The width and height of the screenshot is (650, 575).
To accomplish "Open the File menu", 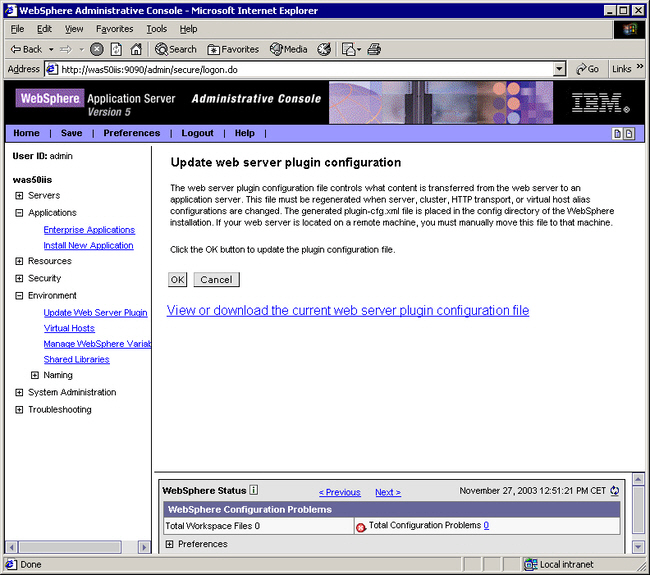I will [17, 29].
